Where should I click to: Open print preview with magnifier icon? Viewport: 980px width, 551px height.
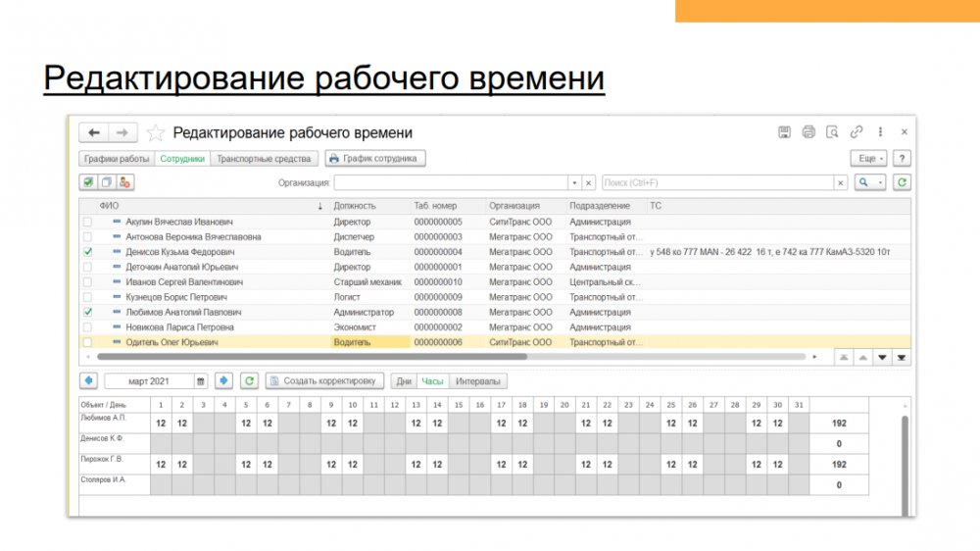[832, 132]
